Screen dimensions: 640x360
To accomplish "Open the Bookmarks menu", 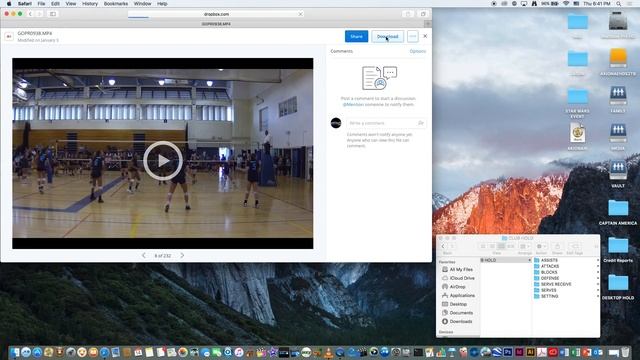I will 116,4.
